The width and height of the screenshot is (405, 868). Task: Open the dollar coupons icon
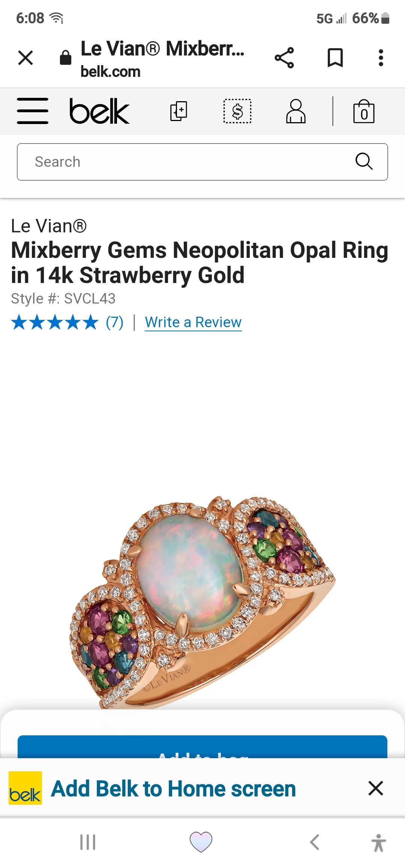click(237, 111)
